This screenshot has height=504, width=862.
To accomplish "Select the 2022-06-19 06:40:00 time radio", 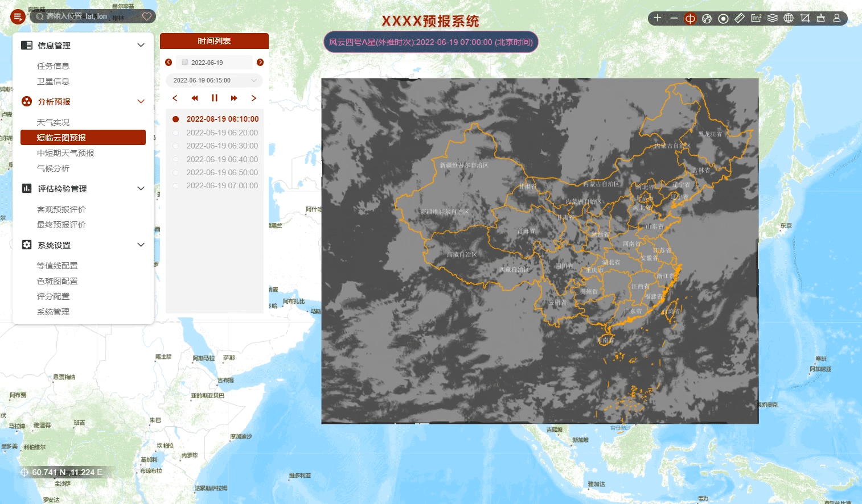I will [x=176, y=159].
